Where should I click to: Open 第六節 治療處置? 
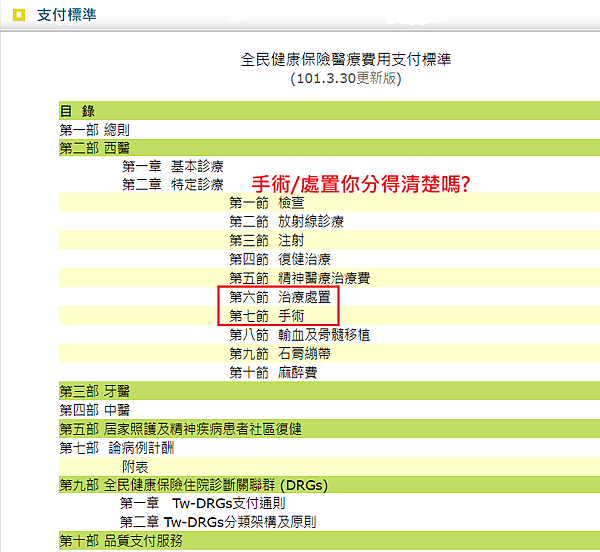[280, 297]
